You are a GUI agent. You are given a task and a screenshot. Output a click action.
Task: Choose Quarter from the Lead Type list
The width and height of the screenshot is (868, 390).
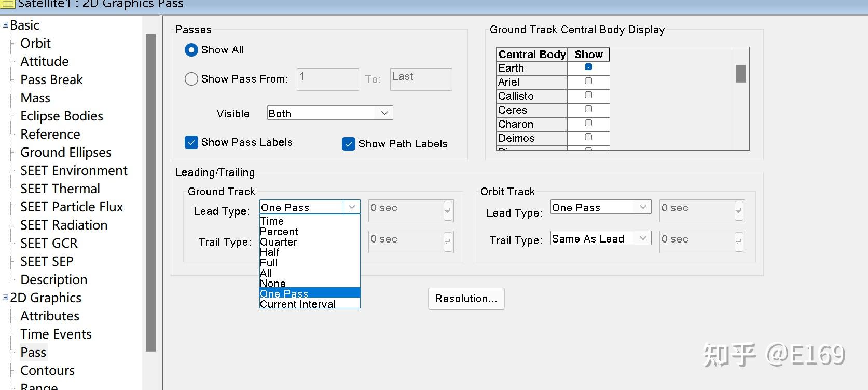tap(279, 242)
